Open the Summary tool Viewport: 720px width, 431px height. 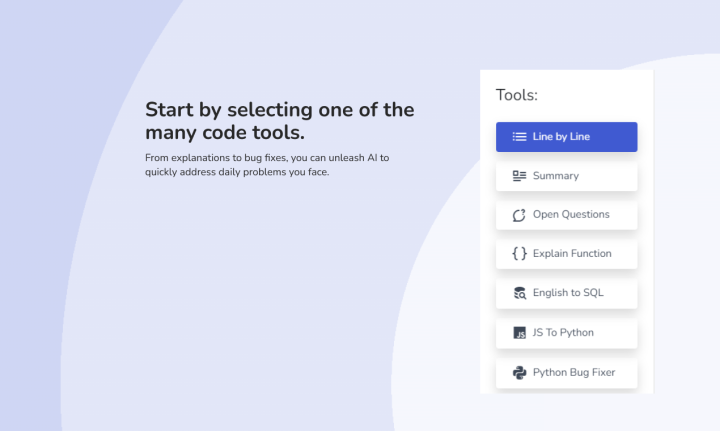566,176
